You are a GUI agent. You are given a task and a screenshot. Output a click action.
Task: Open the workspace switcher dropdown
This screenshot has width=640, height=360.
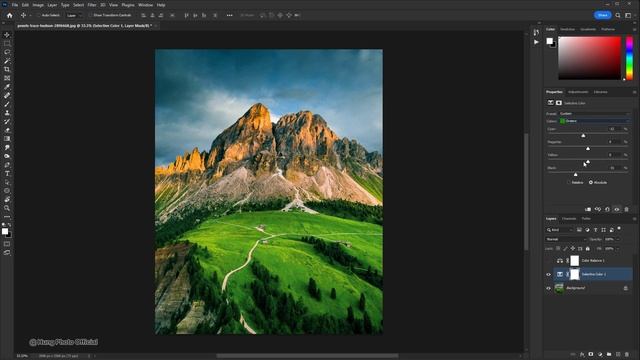point(629,16)
